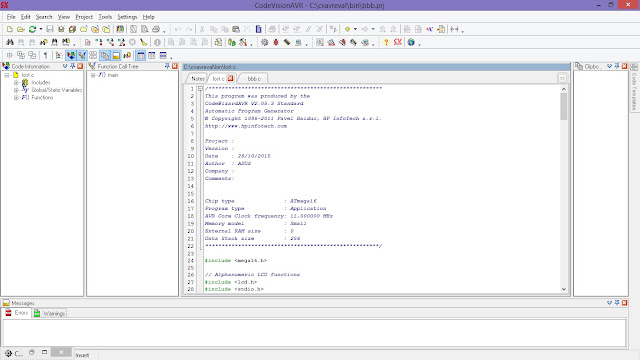This screenshot has height=360, width=640.
Task: Toggle the Code Information view button
Action: pos(71,55)
